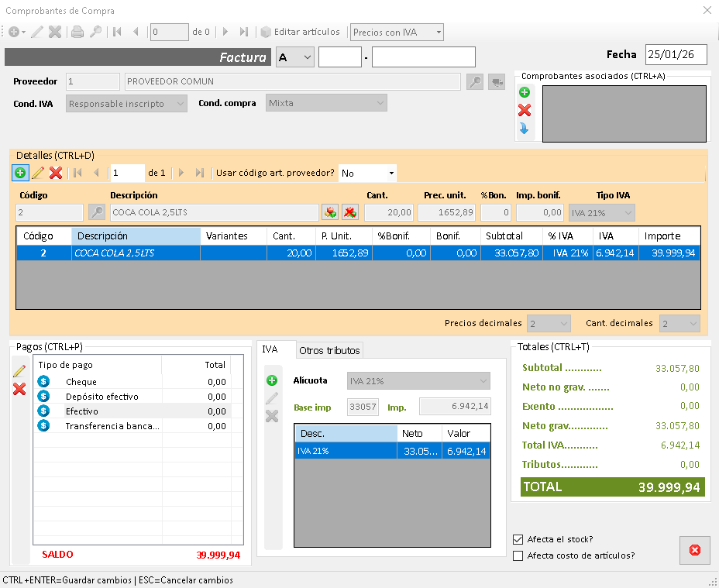Delete the selected detail line with red X
The image size is (719, 588).
56,173
